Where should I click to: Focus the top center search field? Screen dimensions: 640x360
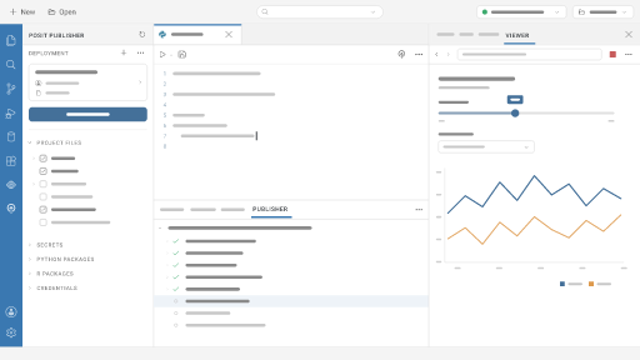tap(320, 12)
